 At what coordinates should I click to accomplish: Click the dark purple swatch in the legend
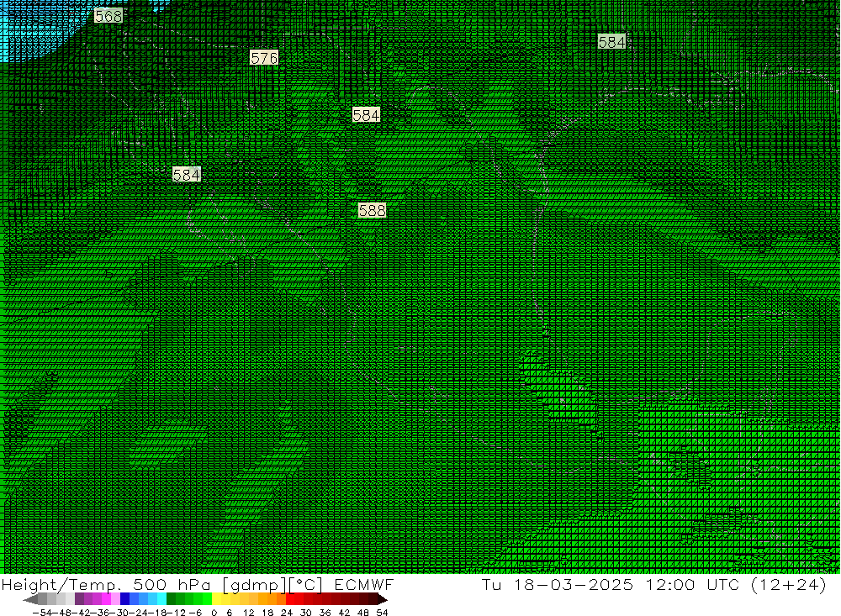click(79, 599)
